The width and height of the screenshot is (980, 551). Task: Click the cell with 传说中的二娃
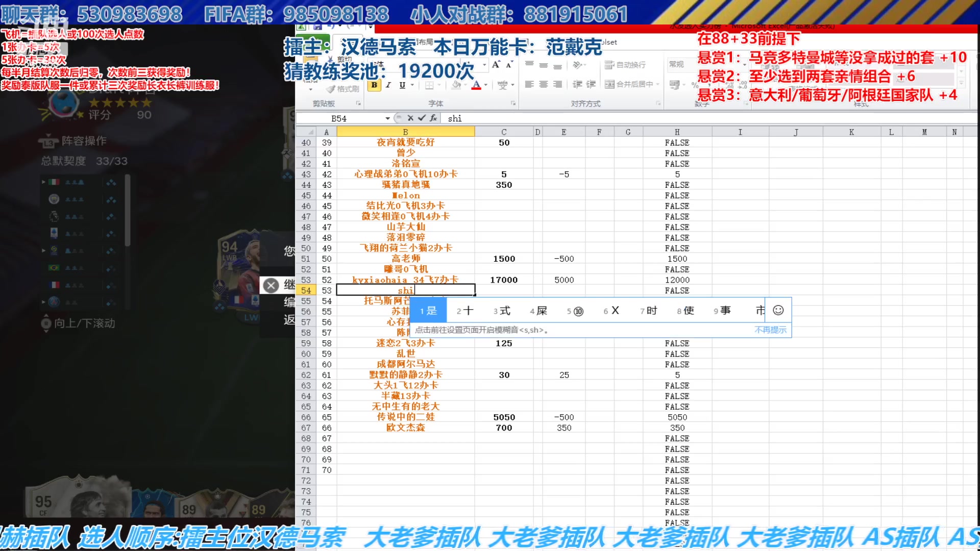405,417
